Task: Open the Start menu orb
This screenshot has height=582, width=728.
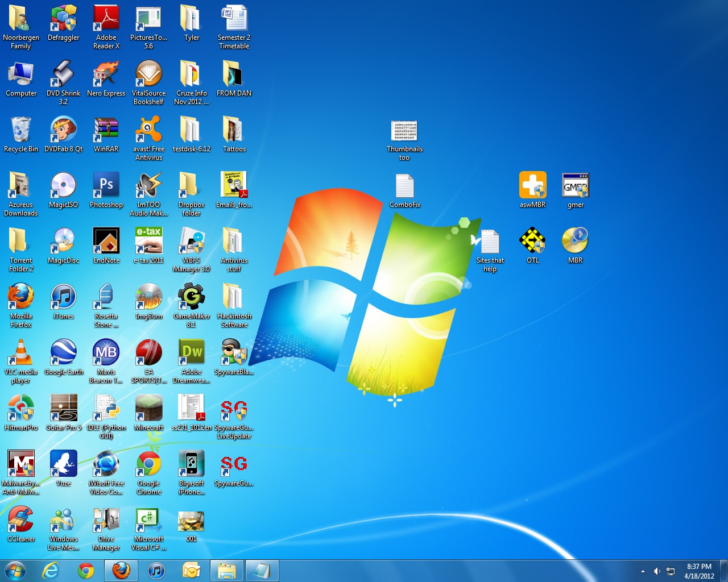Action: [15, 571]
